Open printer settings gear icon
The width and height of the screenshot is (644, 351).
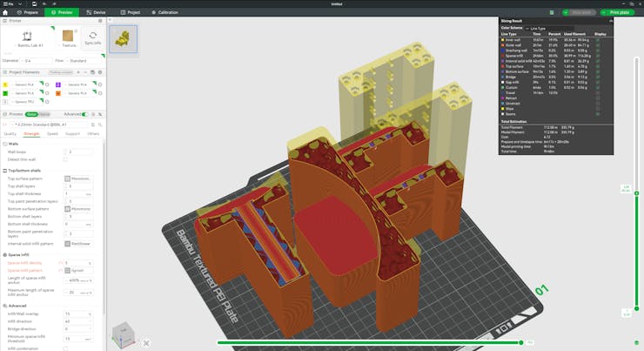[x=100, y=20]
